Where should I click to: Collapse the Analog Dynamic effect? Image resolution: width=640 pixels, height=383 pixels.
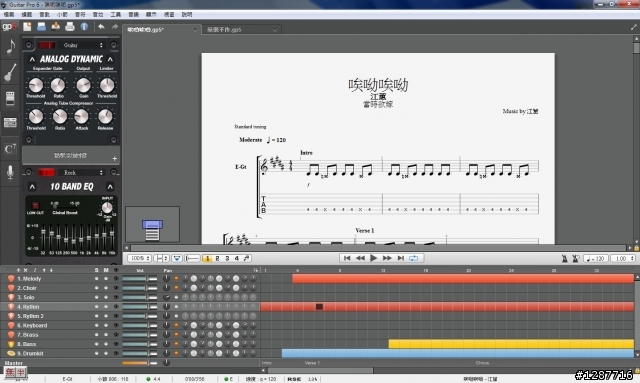coord(32,59)
